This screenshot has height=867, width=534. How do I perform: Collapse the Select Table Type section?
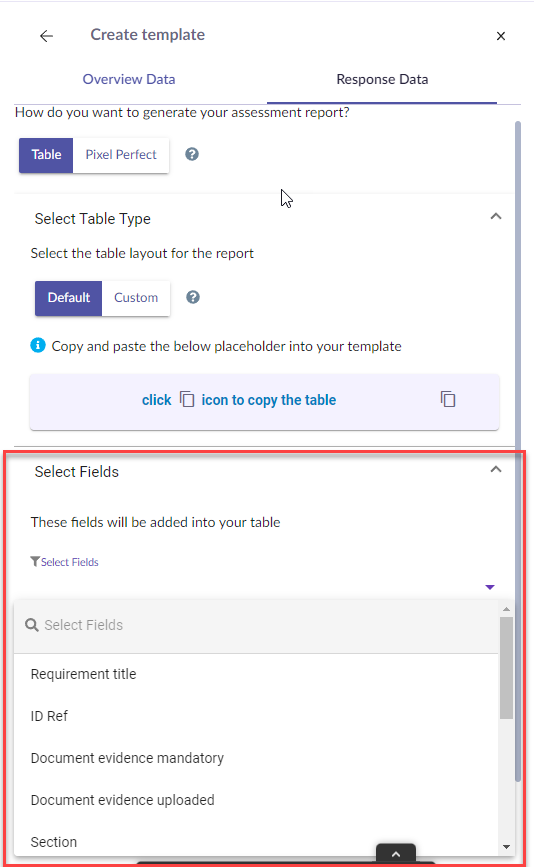click(496, 216)
